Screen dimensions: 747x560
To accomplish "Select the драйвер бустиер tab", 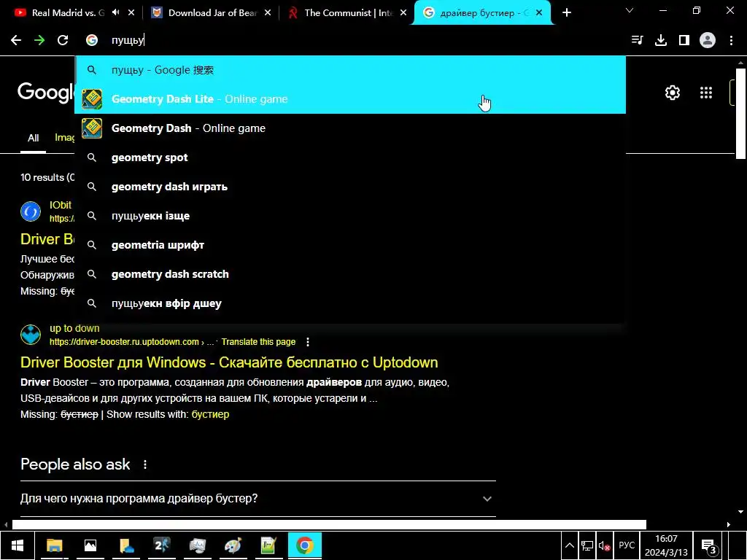I will point(482,13).
